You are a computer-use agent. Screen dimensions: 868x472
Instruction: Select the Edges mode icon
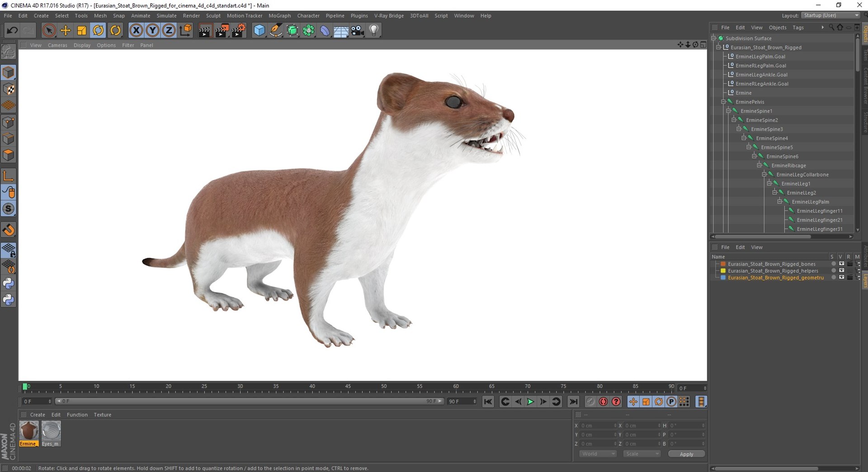coord(9,138)
